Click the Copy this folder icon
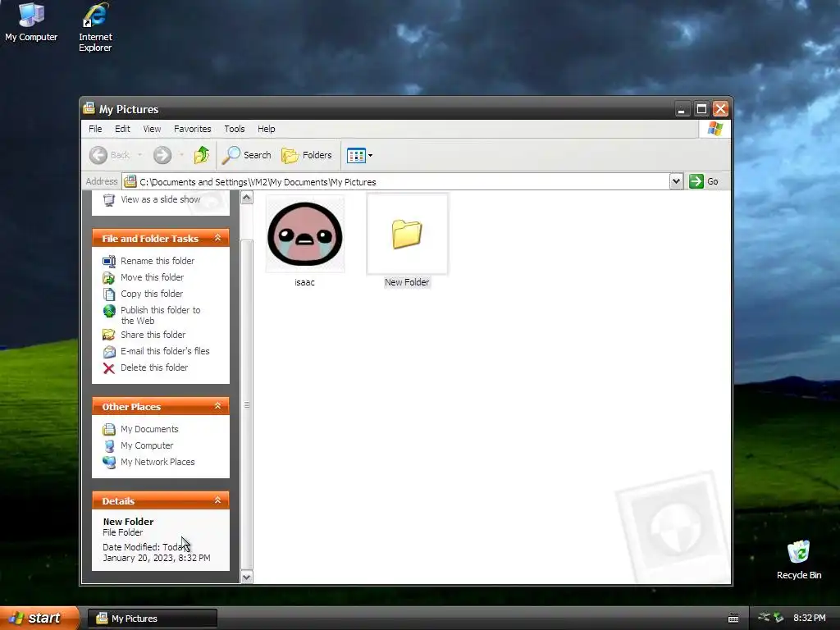 click(109, 294)
